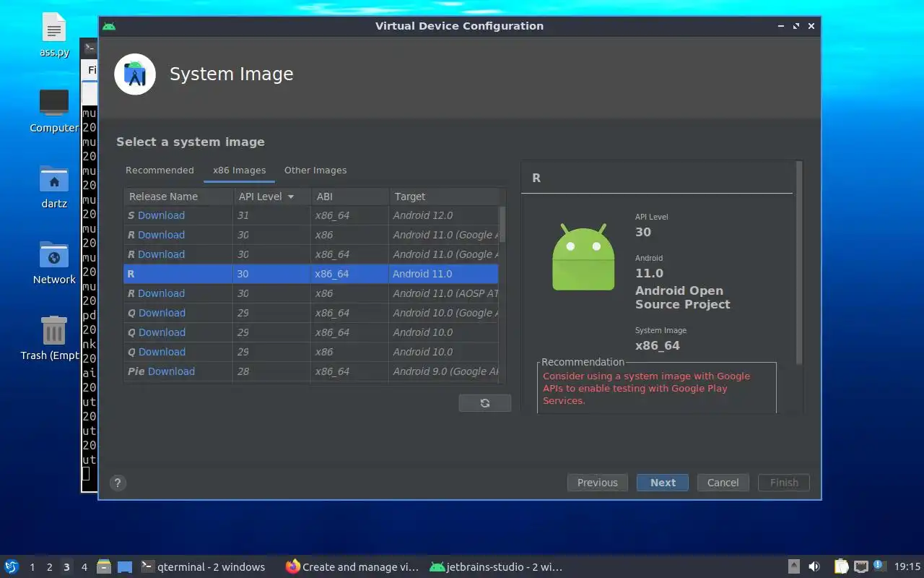Open the start menu icon in the taskbar
The height and width of the screenshot is (578, 924).
coord(11,566)
